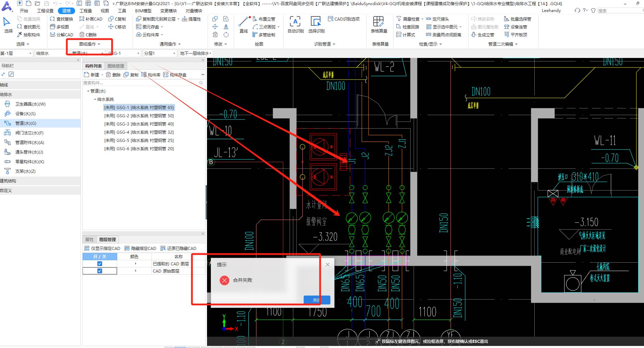
Task: Click 检查回路 tool
Action: coord(408,27)
